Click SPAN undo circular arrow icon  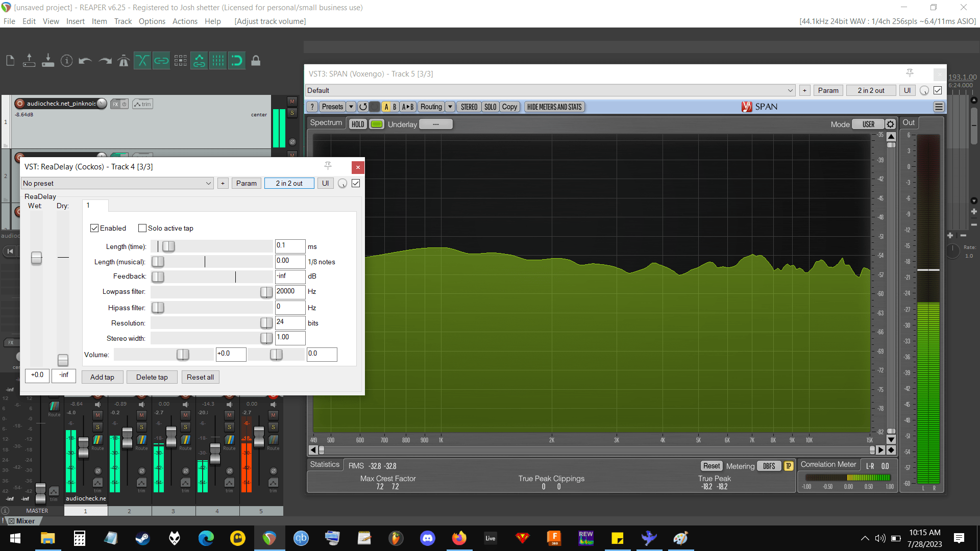tap(362, 107)
